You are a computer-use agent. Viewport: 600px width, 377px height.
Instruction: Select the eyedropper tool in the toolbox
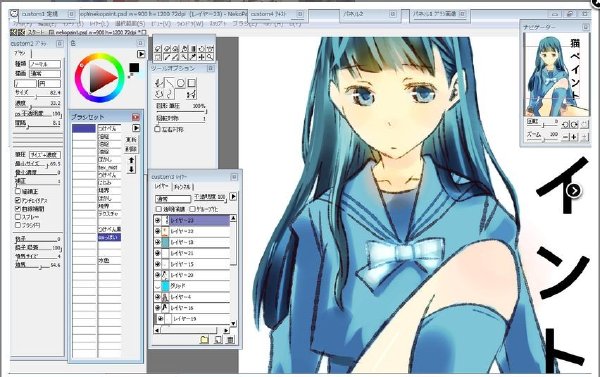(x=193, y=57)
